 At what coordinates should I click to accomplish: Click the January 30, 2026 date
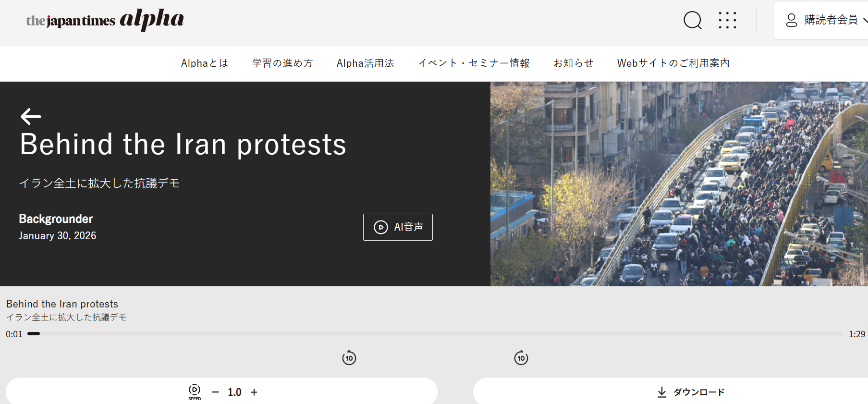(x=58, y=236)
